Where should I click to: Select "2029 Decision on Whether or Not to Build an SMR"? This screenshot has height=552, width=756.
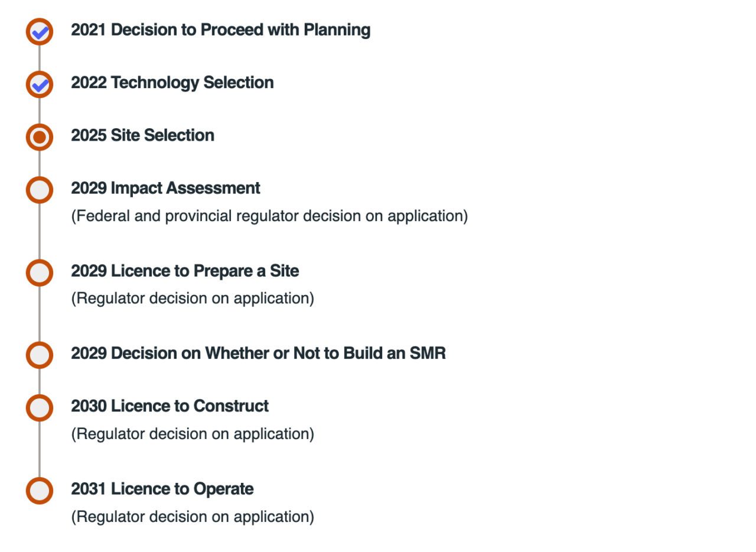pos(258,353)
